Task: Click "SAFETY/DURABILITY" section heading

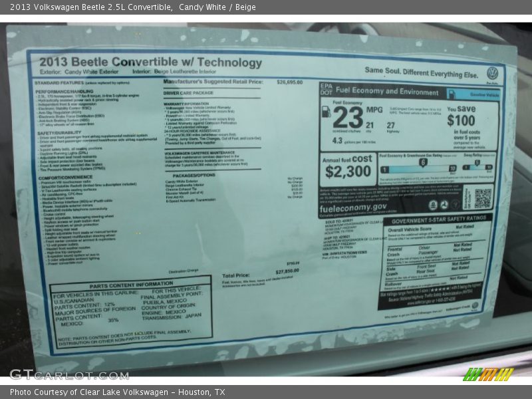Action: tap(59, 132)
